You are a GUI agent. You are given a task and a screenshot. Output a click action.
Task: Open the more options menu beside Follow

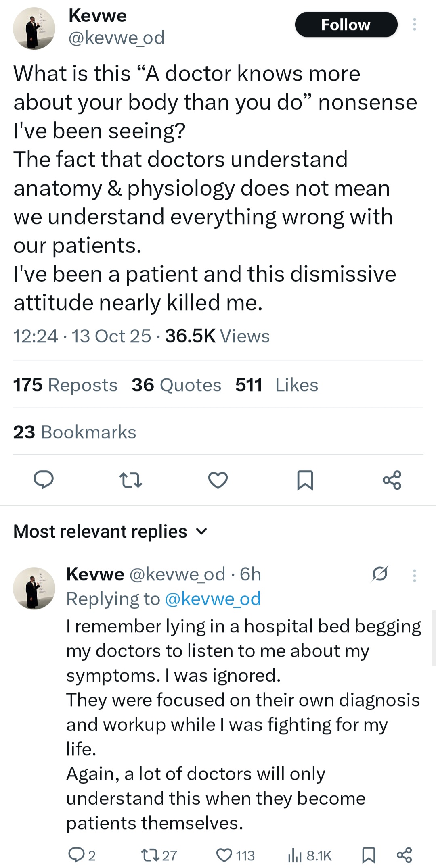coord(414,25)
